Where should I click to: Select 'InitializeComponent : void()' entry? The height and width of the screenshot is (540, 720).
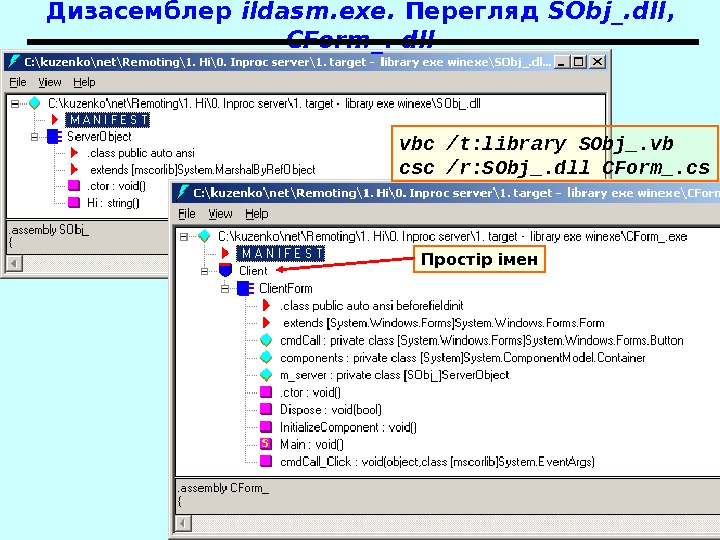[x=348, y=428]
